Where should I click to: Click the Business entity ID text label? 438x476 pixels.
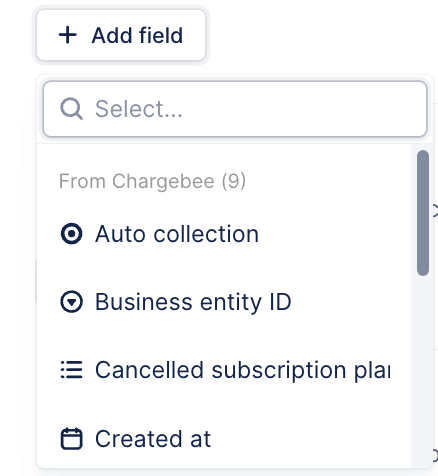point(193,302)
